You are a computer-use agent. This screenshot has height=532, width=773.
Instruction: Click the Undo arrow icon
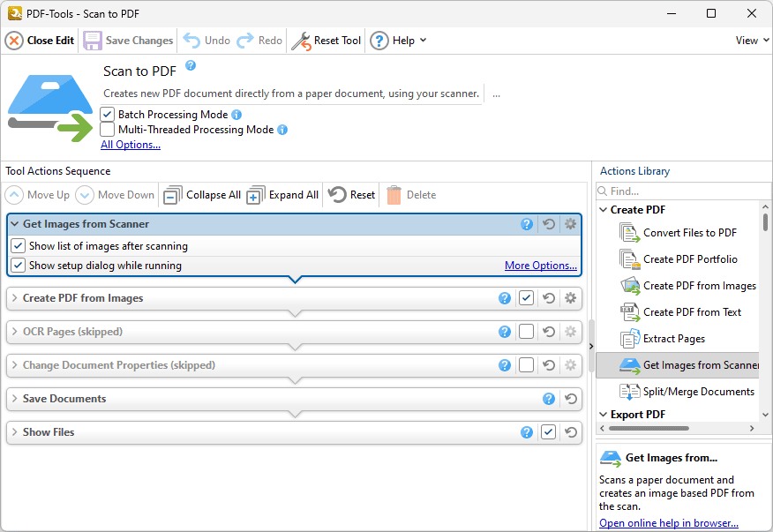(191, 41)
